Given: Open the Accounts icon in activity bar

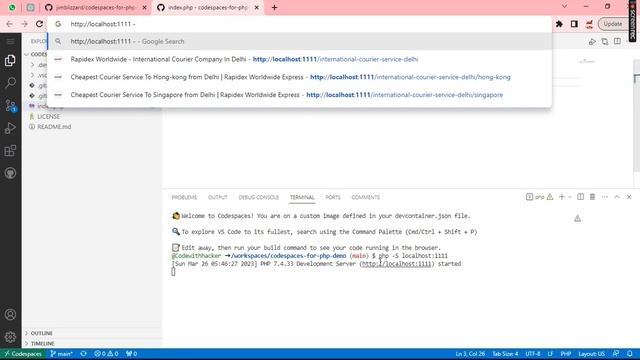Looking at the screenshot, I should [x=10, y=314].
